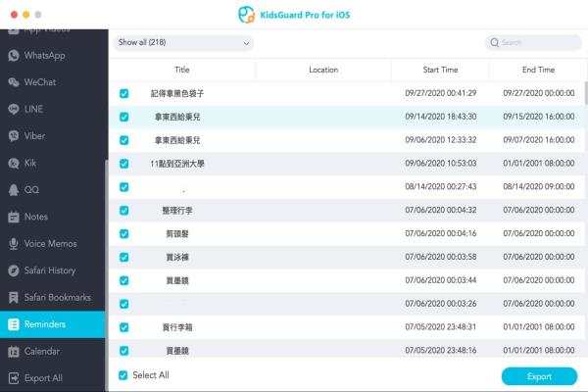Click the Export All arrow icon

[14, 378]
